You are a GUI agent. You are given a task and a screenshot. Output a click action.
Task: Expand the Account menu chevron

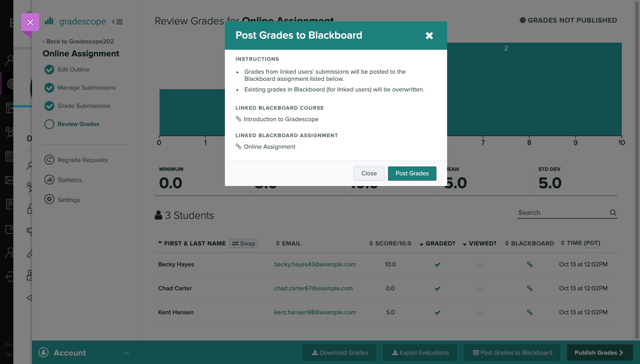[x=127, y=353]
